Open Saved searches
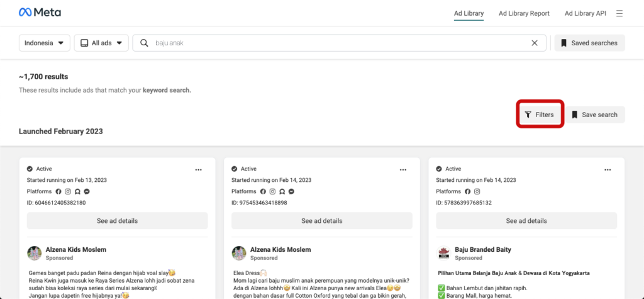The width and height of the screenshot is (644, 299). coord(589,43)
